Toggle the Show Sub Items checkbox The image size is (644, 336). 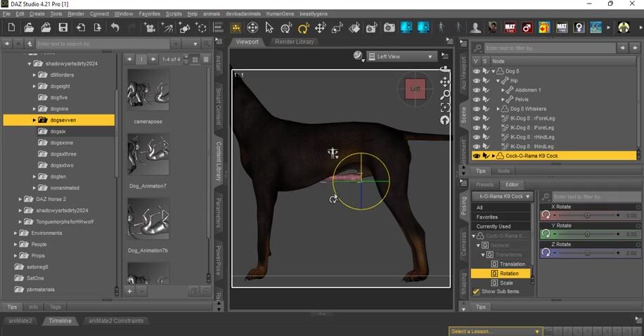tap(476, 291)
